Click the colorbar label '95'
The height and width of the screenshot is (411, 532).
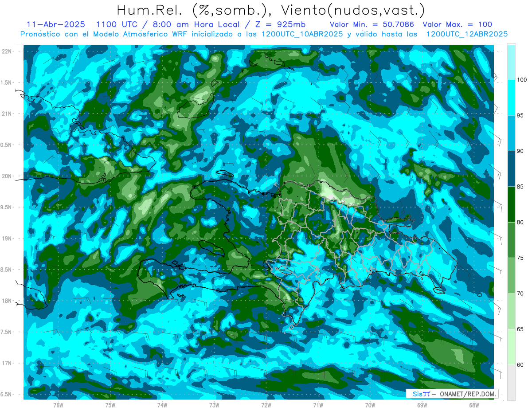point(521,116)
